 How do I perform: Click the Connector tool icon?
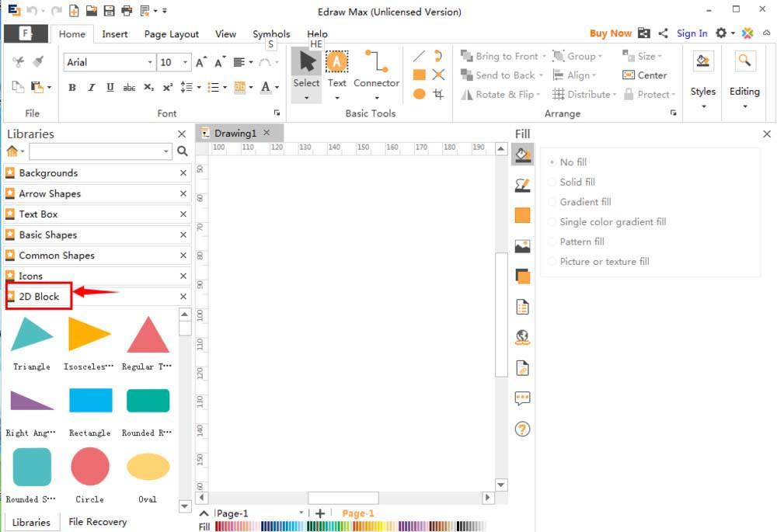coord(376,62)
